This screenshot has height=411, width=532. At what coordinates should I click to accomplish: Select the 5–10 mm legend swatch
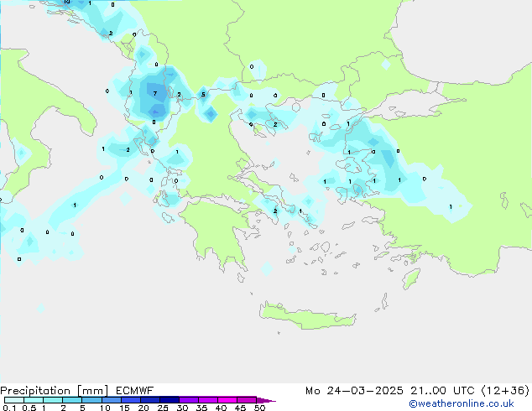91,400
